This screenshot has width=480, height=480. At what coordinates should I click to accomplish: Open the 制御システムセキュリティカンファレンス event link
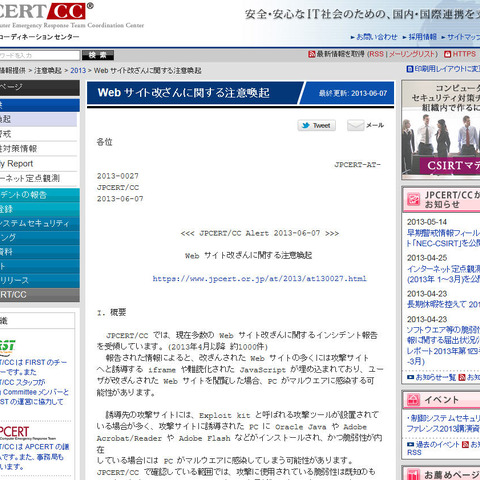pos(443,423)
